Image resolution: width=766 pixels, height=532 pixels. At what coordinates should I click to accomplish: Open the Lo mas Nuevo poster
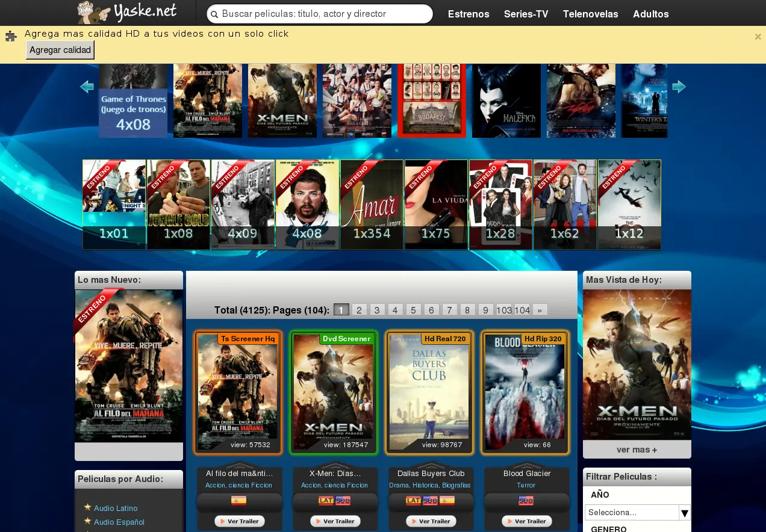[x=129, y=366]
